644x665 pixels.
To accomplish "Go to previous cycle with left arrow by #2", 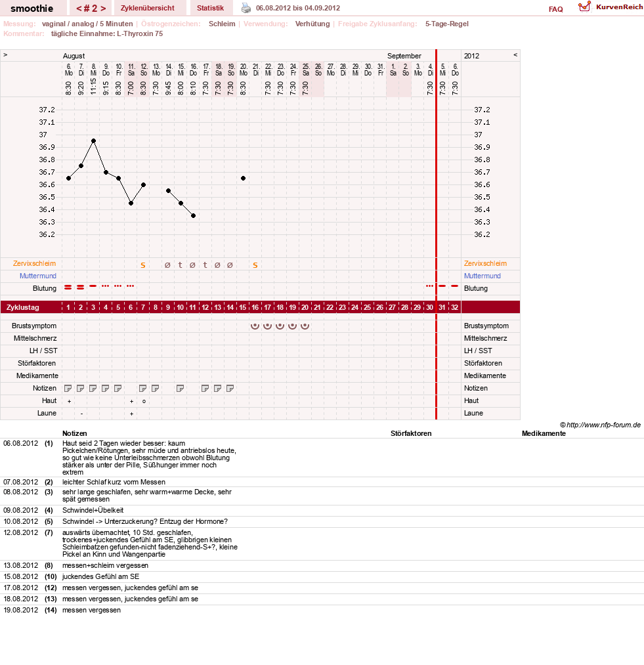I will coord(79,8).
